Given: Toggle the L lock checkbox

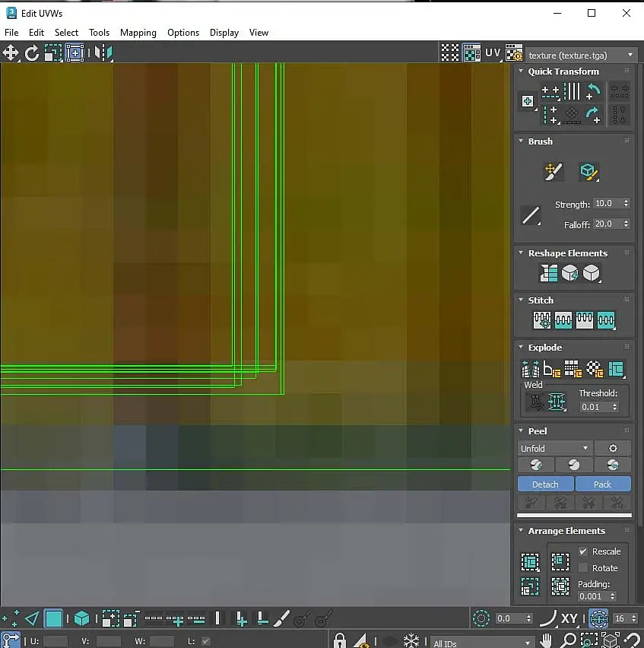Looking at the screenshot, I should (204, 641).
